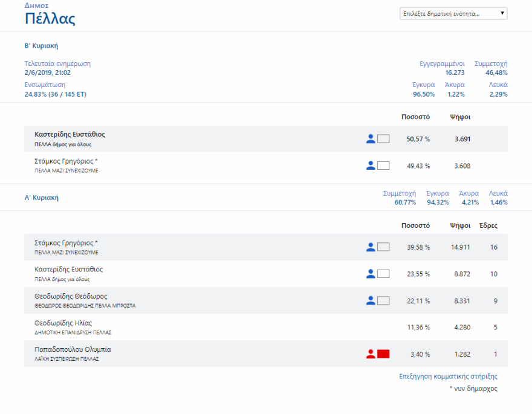Click person icon for Στάμκος in Α' Κυριακή
Image resolution: width=532 pixels, height=414 pixels.
coord(371,247)
